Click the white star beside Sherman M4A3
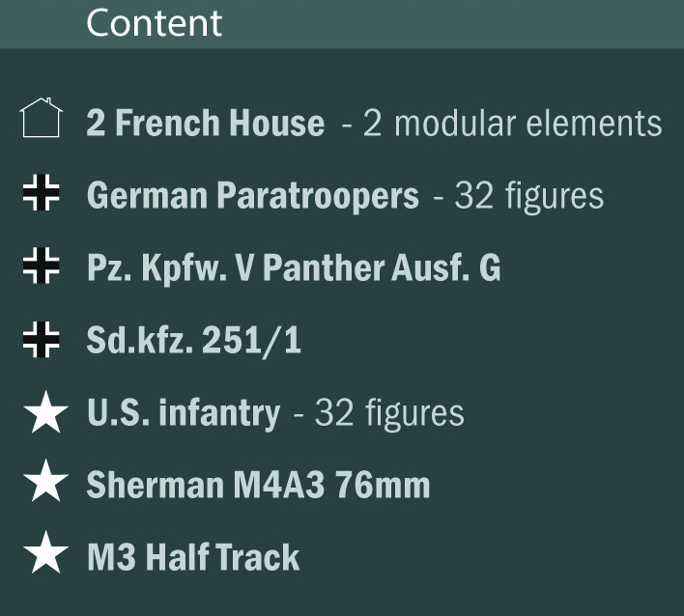The width and height of the screenshot is (684, 616). tap(44, 484)
